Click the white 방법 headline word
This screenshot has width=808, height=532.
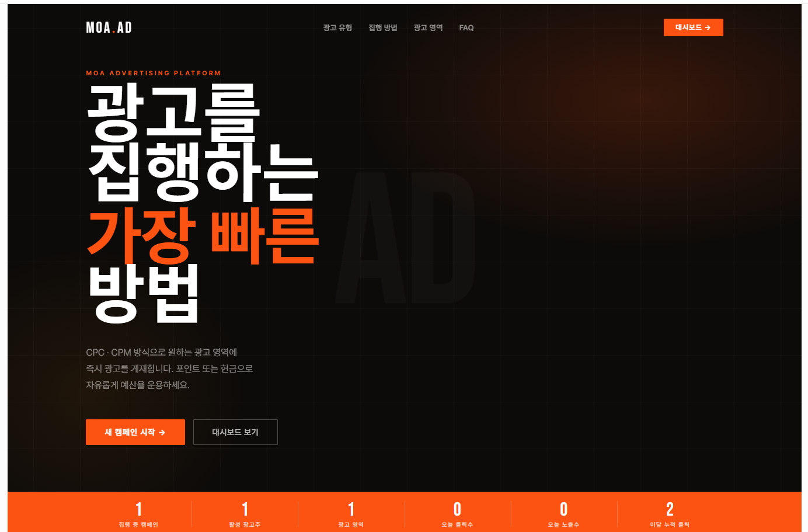[x=144, y=293]
